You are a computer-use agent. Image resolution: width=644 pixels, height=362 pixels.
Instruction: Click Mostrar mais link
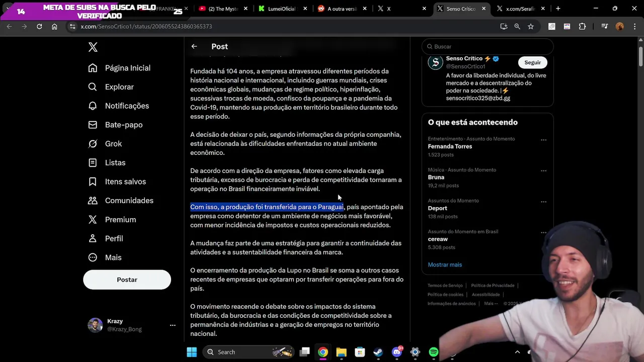tap(445, 264)
